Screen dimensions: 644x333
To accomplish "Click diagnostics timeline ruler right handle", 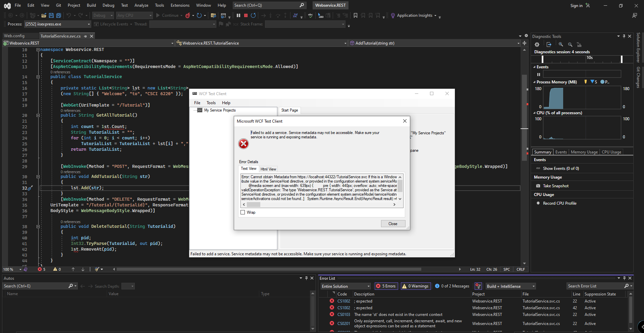I will (622, 59).
